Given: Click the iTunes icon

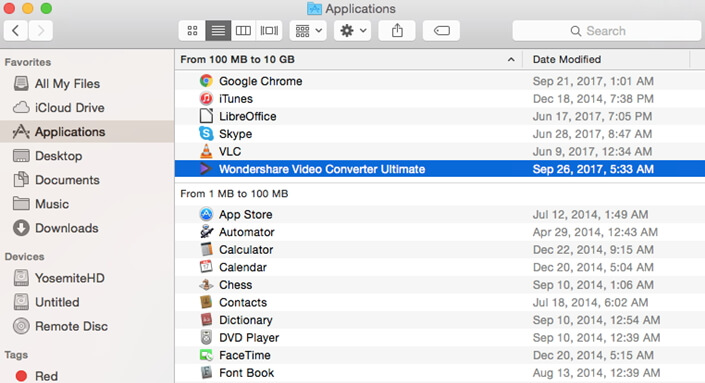Looking at the screenshot, I should click(x=206, y=98).
